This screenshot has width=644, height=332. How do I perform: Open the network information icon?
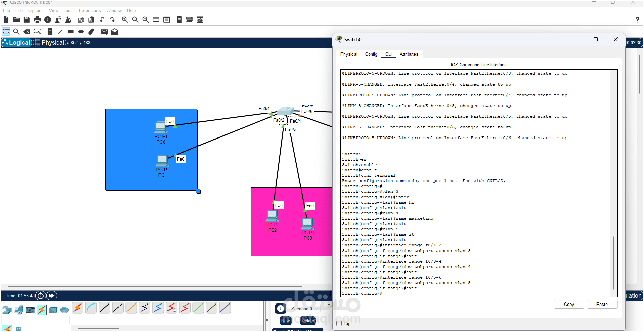(48, 20)
